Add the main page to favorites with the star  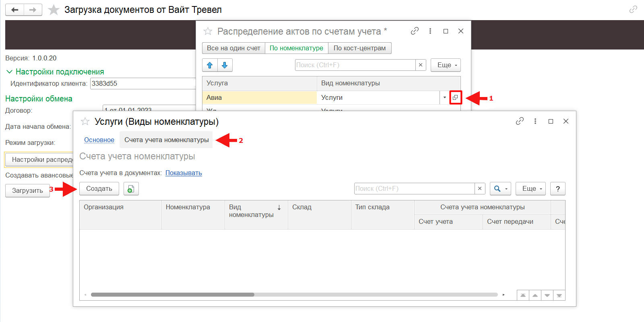(x=54, y=10)
